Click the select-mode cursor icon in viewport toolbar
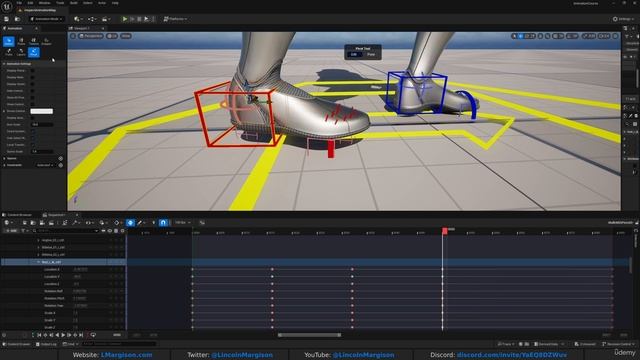 (514, 36)
